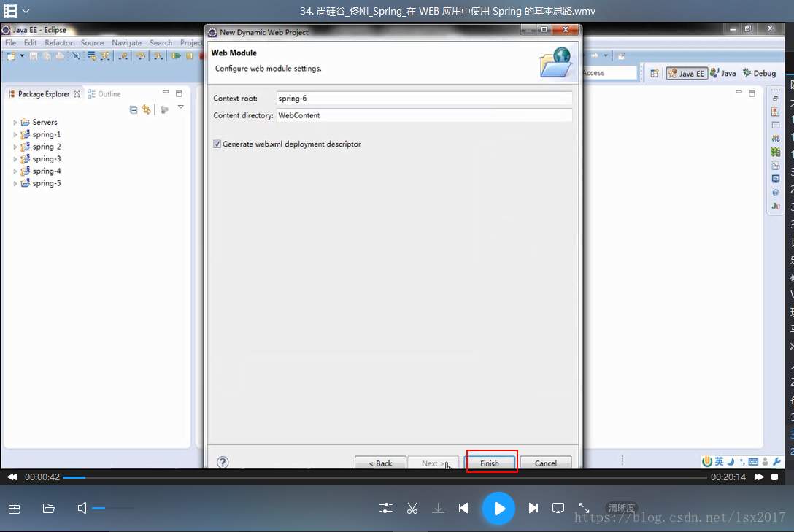Click the toolbox icon at player bottom-left
The width and height of the screenshot is (794, 532).
click(x=14, y=508)
